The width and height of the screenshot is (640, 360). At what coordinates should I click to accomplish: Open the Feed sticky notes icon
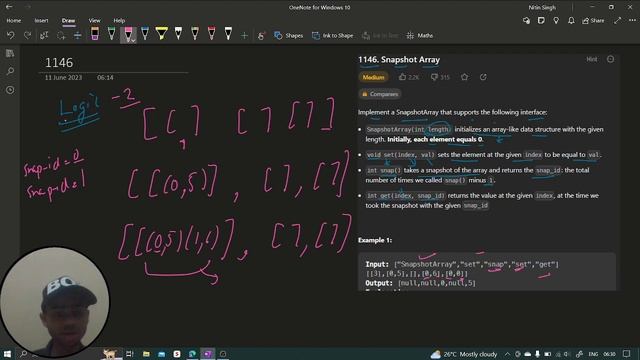click(x=541, y=20)
